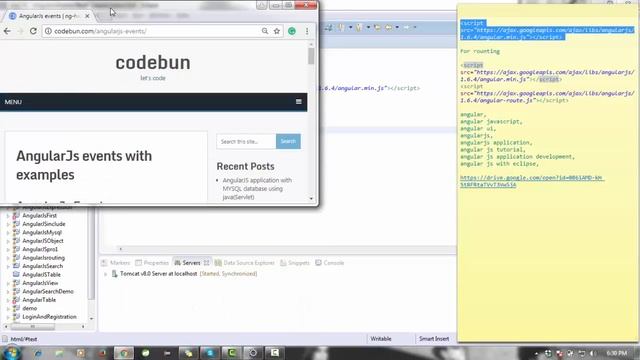
Task: Click the Writable status bar entry
Action: (381, 339)
